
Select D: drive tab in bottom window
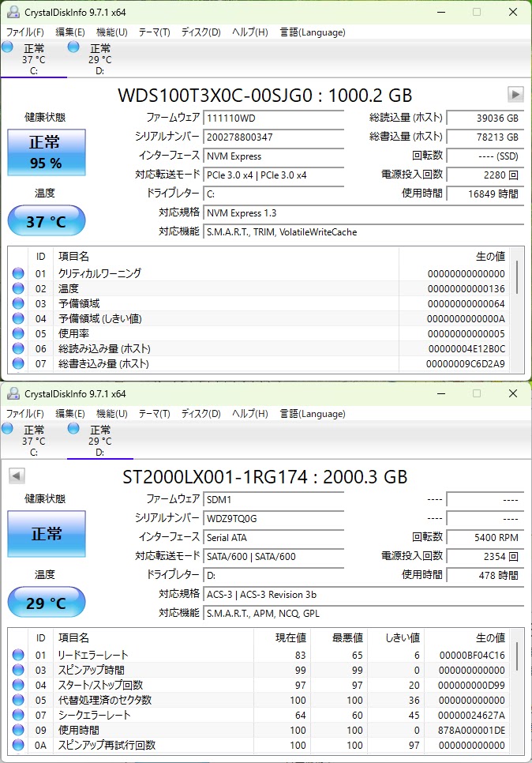pos(99,441)
